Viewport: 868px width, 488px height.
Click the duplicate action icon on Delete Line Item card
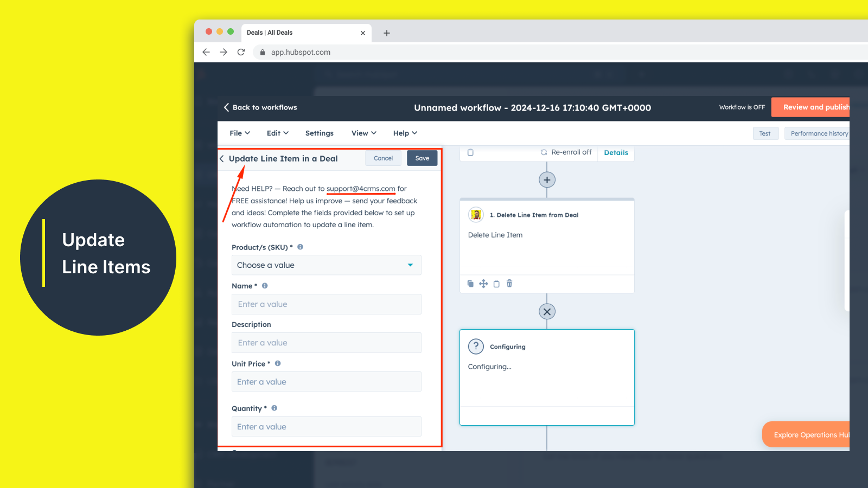pyautogui.click(x=470, y=284)
